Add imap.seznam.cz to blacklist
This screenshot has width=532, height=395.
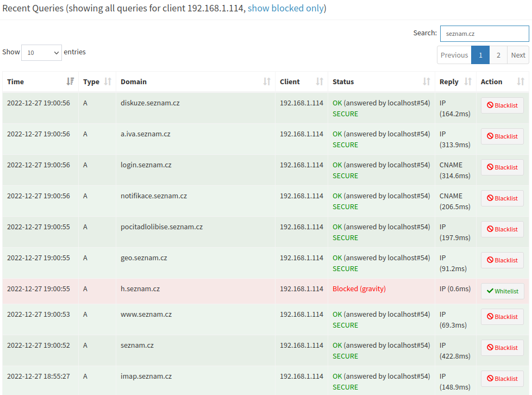502,379
